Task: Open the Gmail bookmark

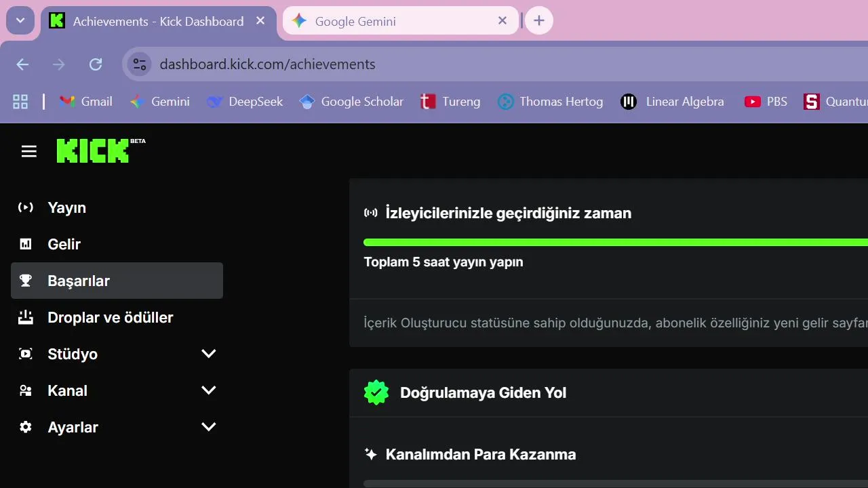Action: click(x=85, y=102)
